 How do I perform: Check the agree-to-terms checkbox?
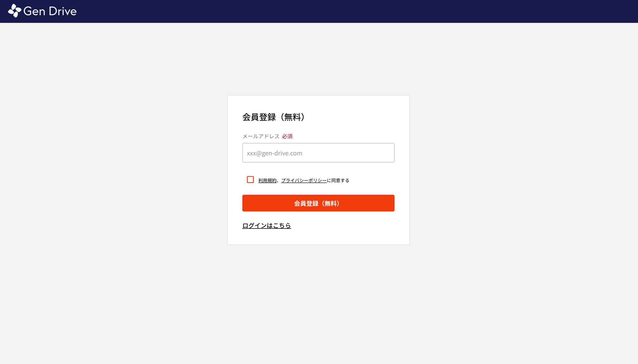tap(250, 180)
